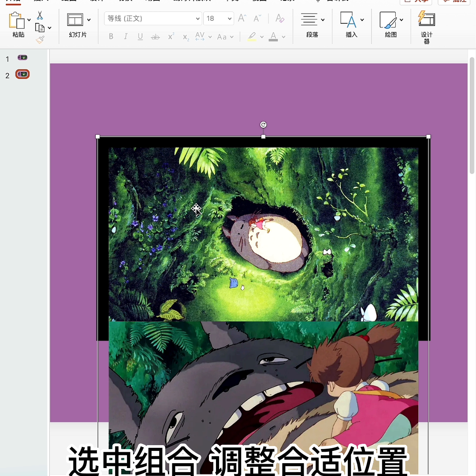Toggle Strikethrough formatting
476x476 pixels.
click(155, 37)
